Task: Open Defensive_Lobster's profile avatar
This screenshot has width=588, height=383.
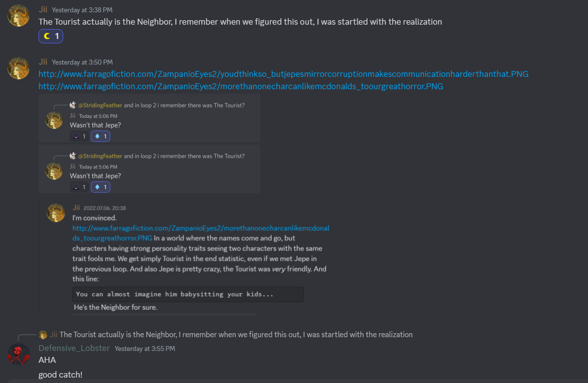Action: [18, 354]
